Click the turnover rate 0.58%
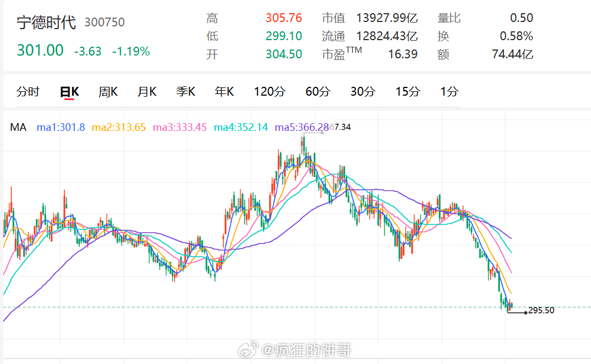Viewport: 591px width, 364px height. click(x=516, y=36)
